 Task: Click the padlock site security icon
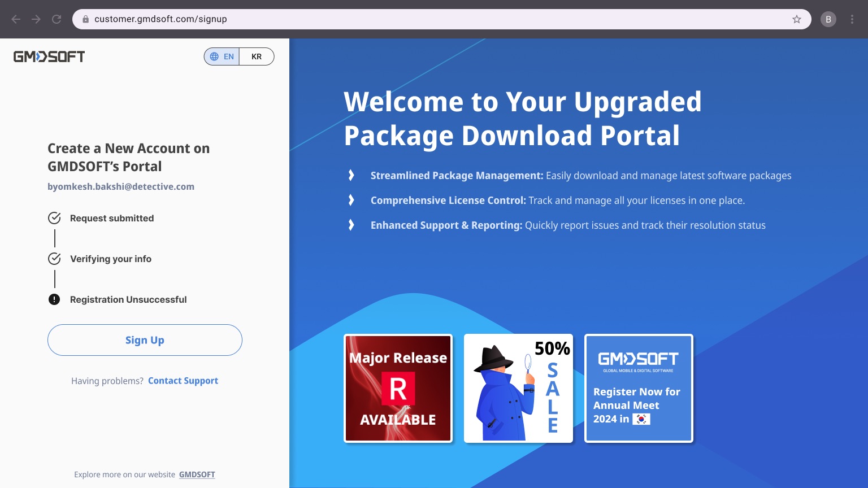86,19
